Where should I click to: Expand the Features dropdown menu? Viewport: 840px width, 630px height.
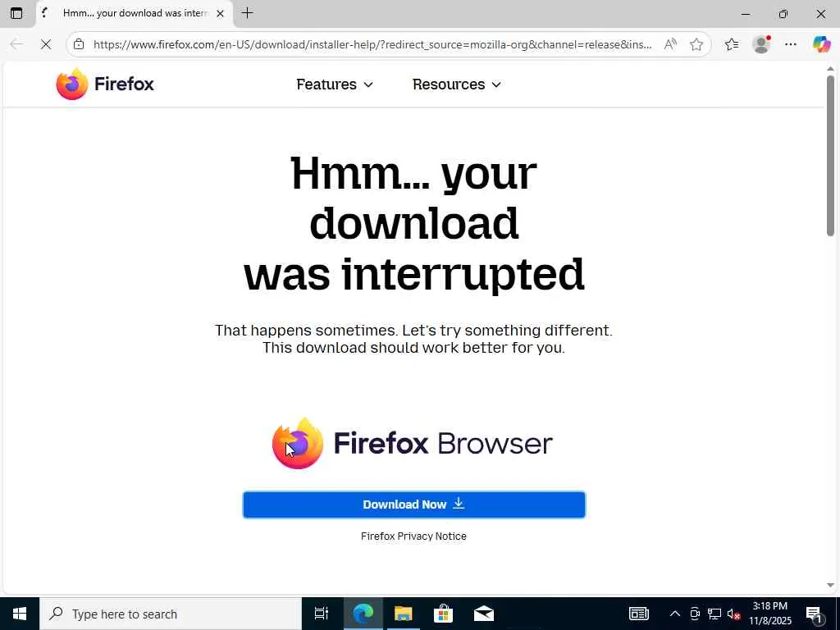point(335,84)
